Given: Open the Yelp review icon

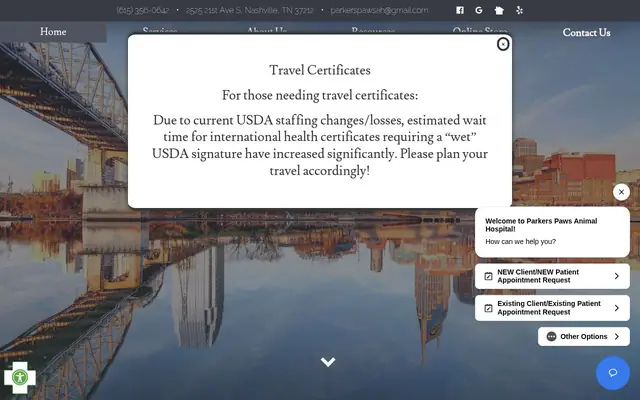Looking at the screenshot, I should pyautogui.click(x=519, y=10).
